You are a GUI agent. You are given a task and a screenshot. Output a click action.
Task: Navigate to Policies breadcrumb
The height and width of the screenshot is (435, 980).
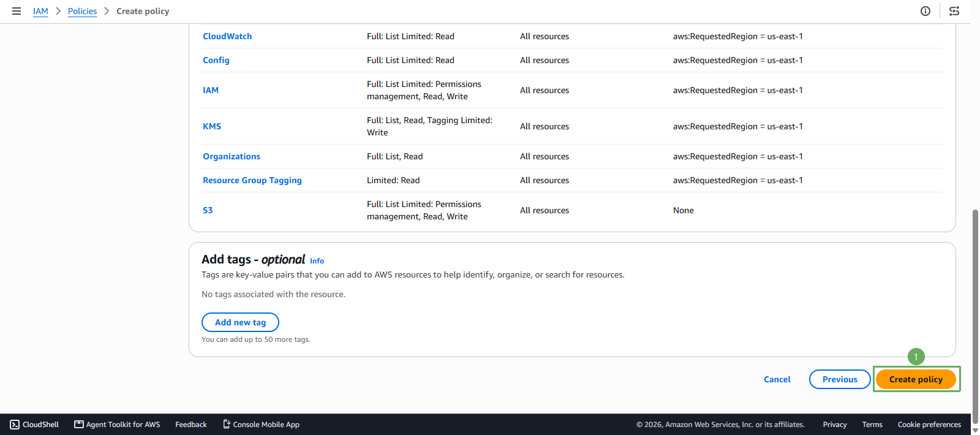[82, 11]
